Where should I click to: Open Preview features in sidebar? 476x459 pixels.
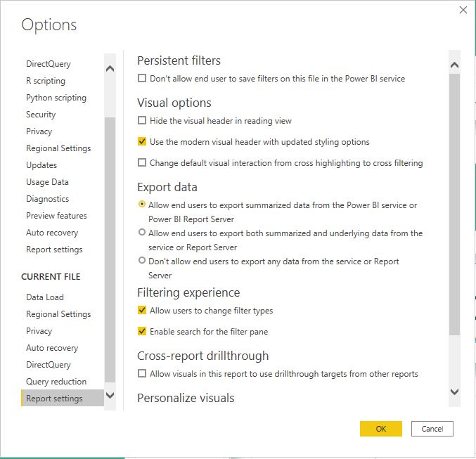[56, 216]
